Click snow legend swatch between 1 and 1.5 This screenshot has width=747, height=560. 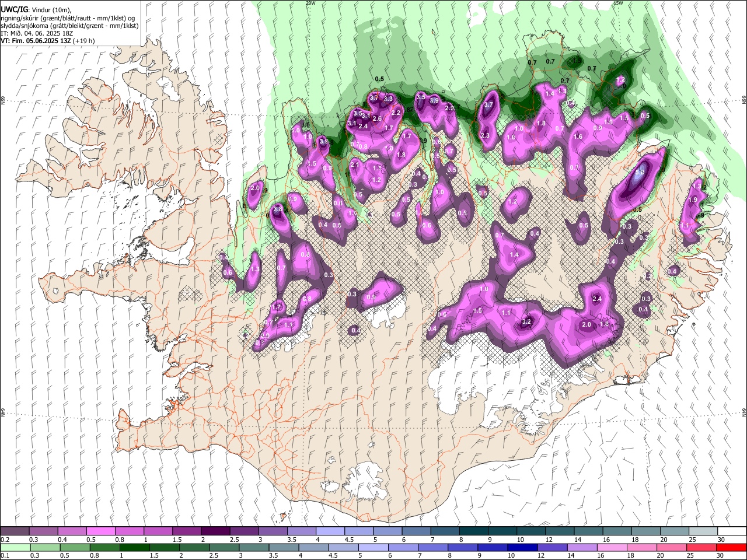tap(158, 531)
